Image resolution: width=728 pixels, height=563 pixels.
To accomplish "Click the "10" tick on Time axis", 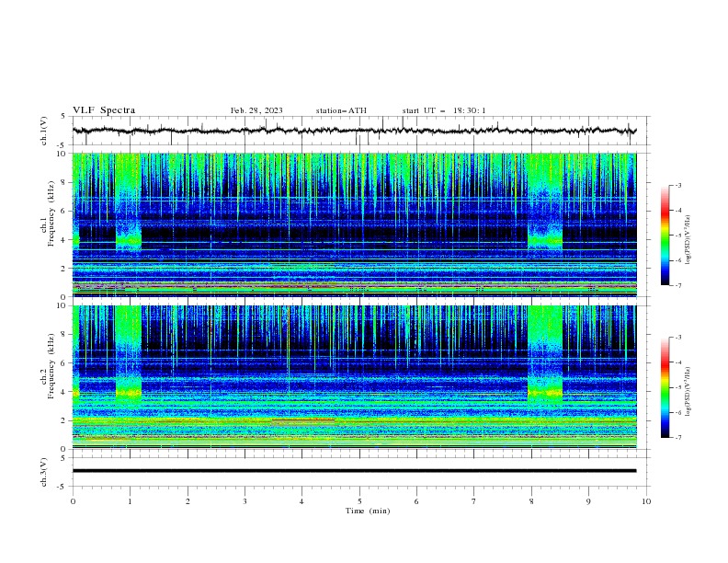I will (646, 501).
